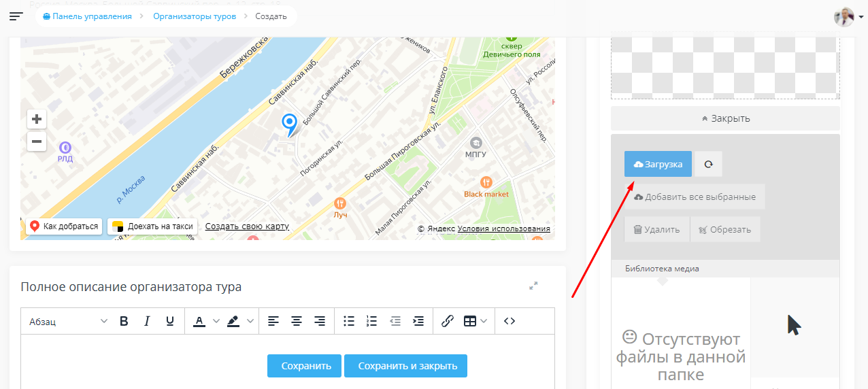The width and height of the screenshot is (868, 389).
Task: Insert bulleted list
Action: [x=349, y=322]
